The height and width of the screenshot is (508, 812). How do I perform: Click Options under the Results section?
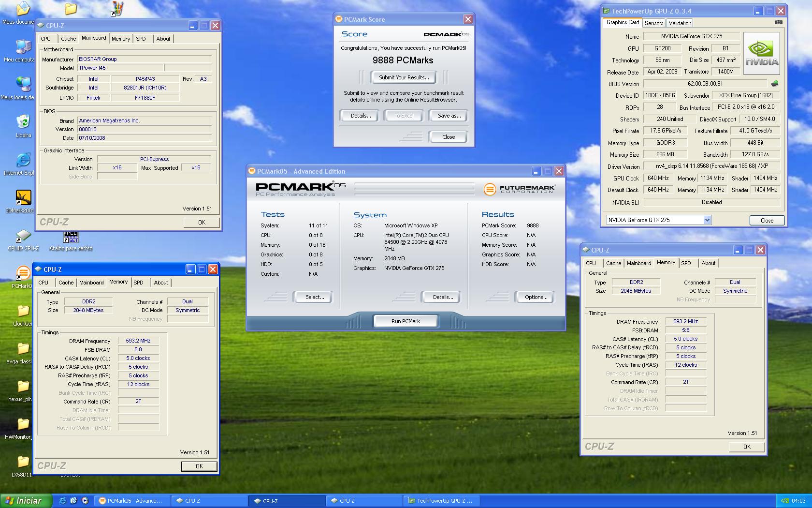click(x=536, y=297)
